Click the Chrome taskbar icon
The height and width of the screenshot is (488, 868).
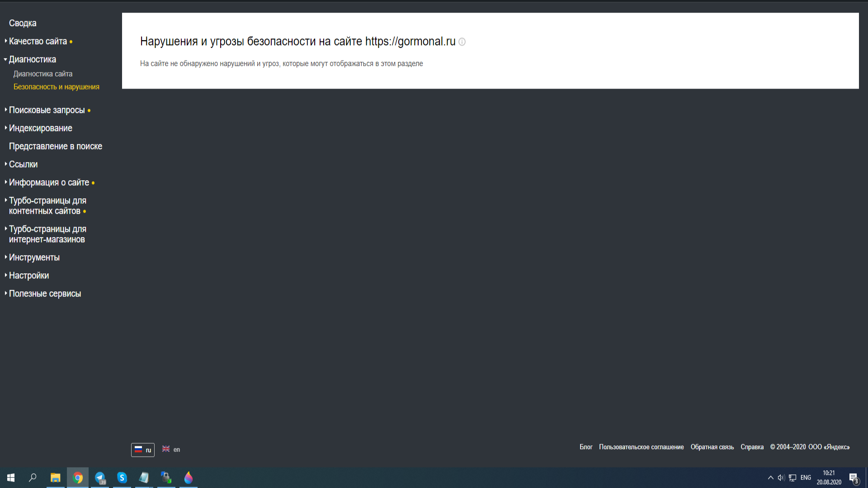pos(78,478)
